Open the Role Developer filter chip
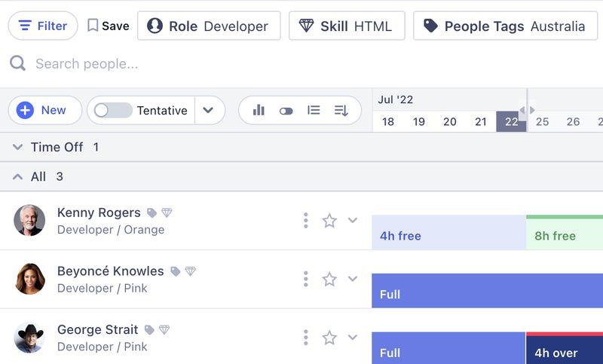This screenshot has width=603, height=364. (x=209, y=26)
